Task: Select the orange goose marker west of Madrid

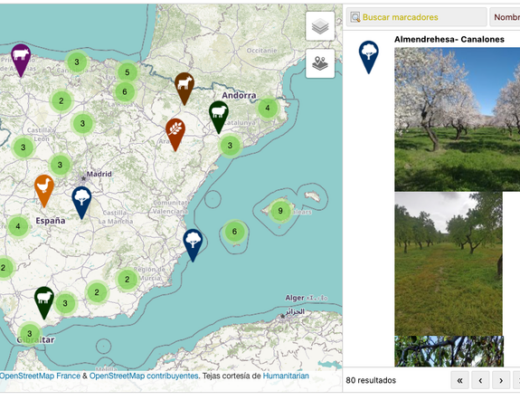Action: pos(44,191)
